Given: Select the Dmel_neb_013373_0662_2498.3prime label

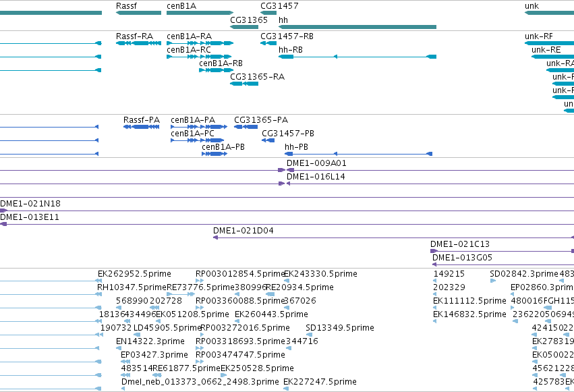Looking at the screenshot, I should tap(200, 382).
